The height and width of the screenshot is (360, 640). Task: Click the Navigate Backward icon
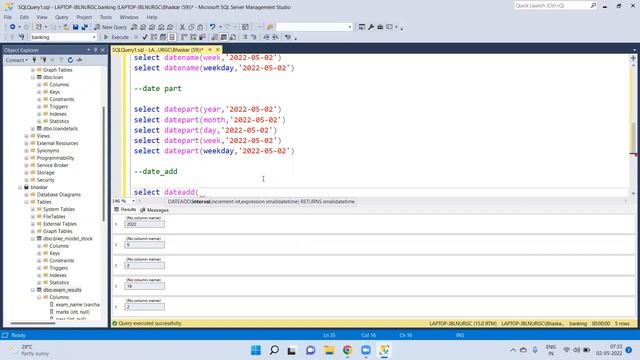13,27
